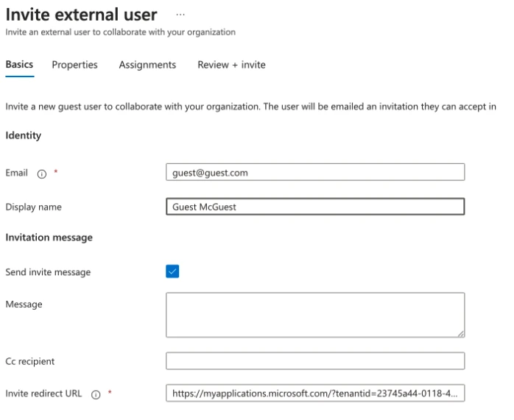514x420 pixels.
Task: Select the Cc recipient input box
Action: pyautogui.click(x=315, y=361)
